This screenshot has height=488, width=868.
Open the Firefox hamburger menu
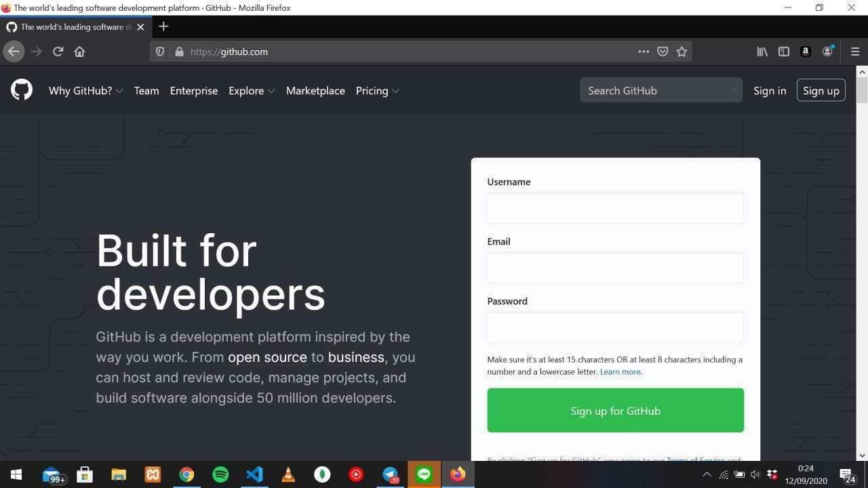[x=854, y=52]
